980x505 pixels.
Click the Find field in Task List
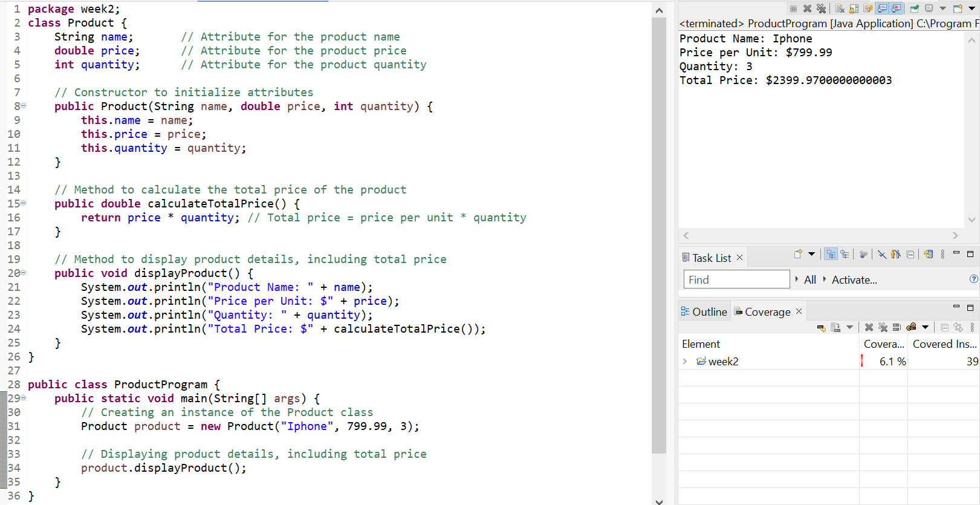[x=736, y=279]
